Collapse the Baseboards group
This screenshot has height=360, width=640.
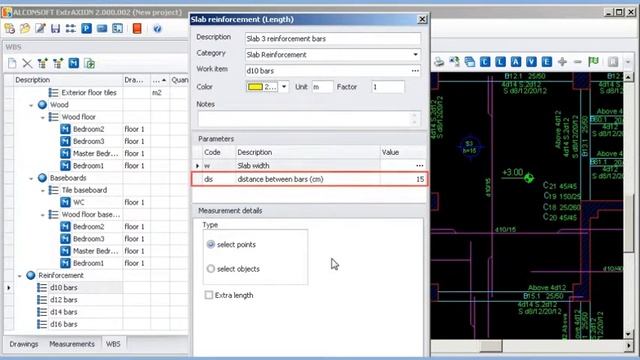pyautogui.click(x=31, y=178)
